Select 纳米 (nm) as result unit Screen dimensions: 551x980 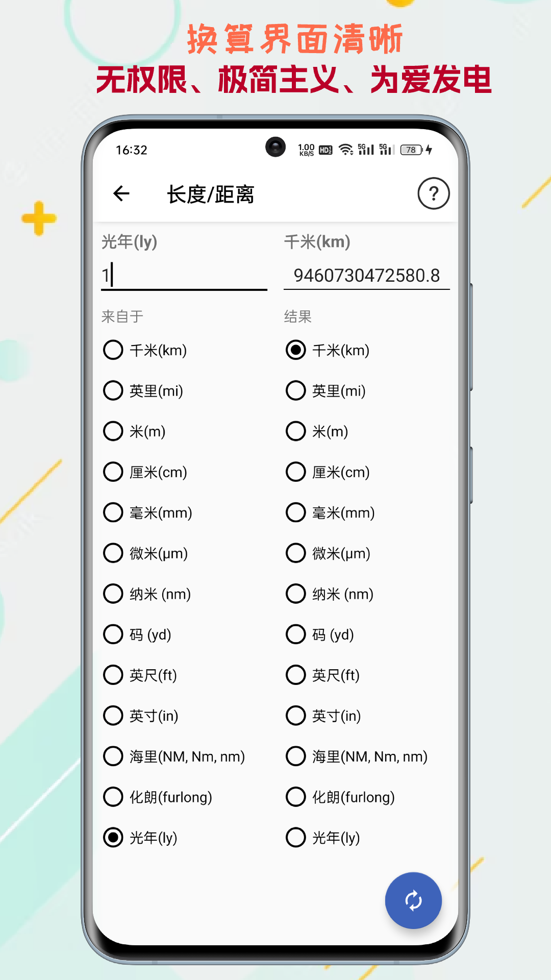pos(296,594)
